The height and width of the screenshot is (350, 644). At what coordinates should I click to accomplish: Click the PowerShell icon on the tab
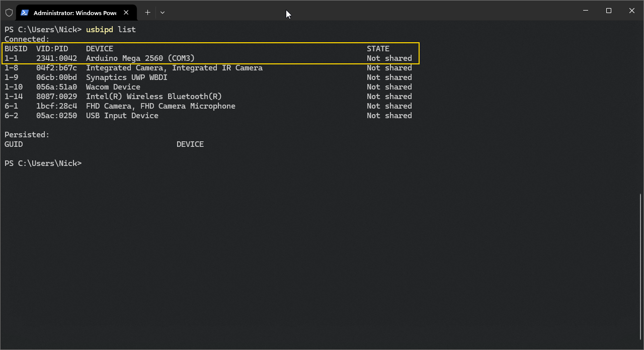(x=24, y=13)
